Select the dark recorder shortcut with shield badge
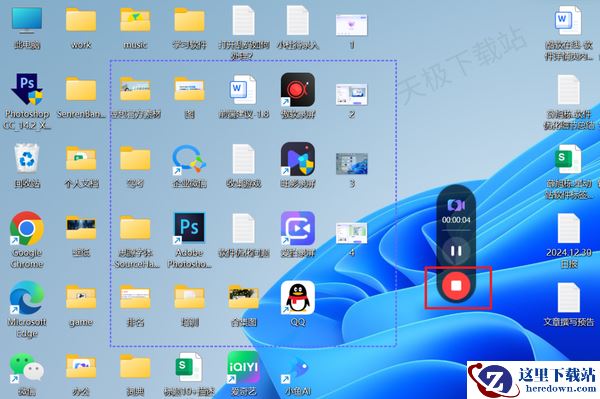 point(298,159)
